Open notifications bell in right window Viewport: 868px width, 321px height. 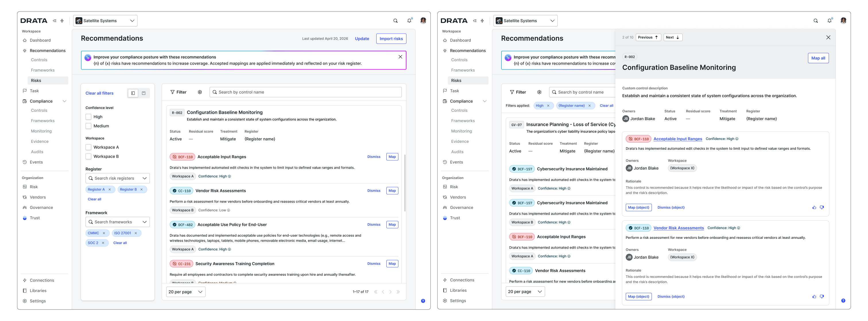(x=829, y=21)
